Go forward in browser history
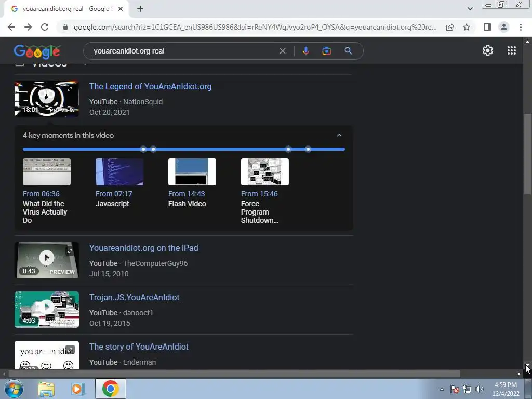532x399 pixels. coord(28,27)
